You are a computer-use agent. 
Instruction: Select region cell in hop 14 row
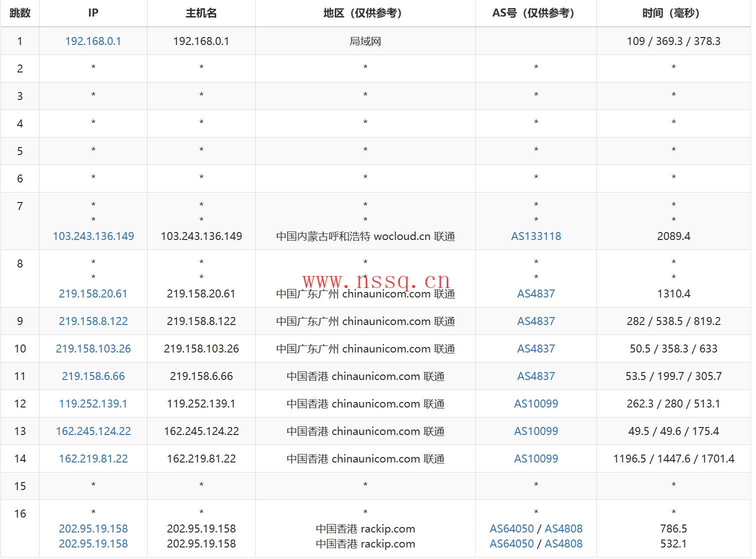click(365, 458)
